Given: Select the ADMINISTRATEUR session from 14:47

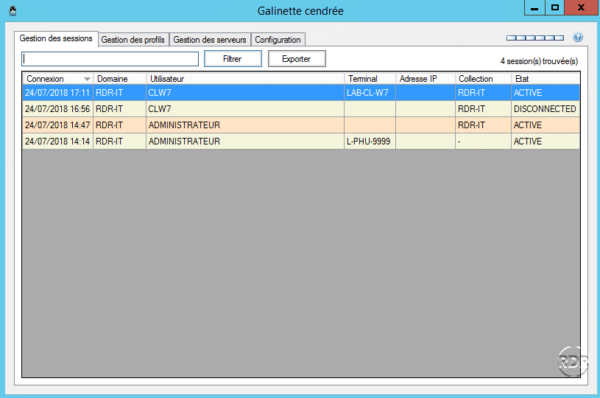Looking at the screenshot, I should (x=301, y=125).
